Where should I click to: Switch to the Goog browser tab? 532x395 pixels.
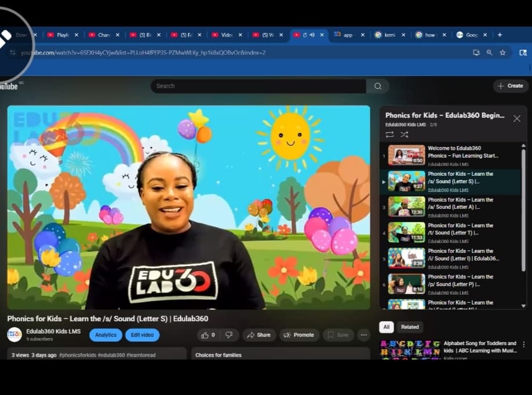pos(471,35)
